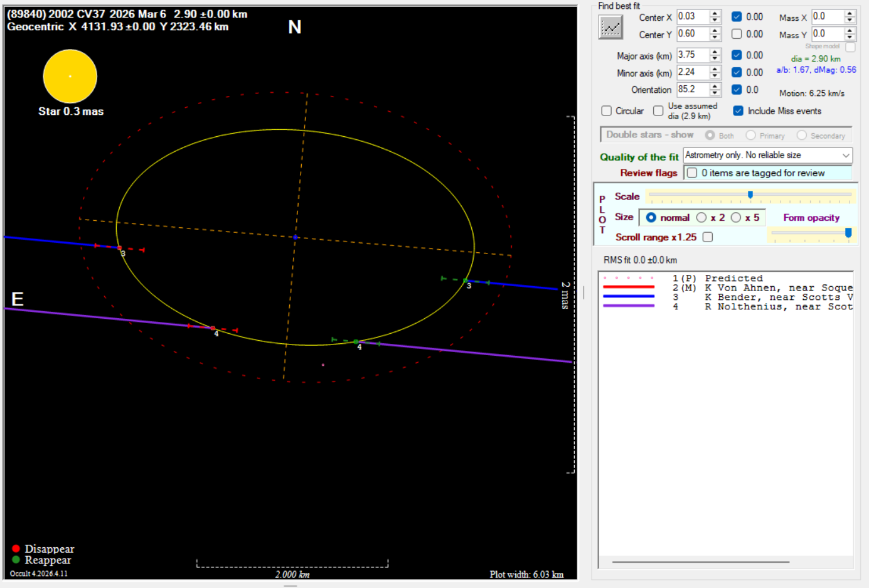Check the items tagged for review box
Screen dimensions: 869x588
[x=692, y=173]
